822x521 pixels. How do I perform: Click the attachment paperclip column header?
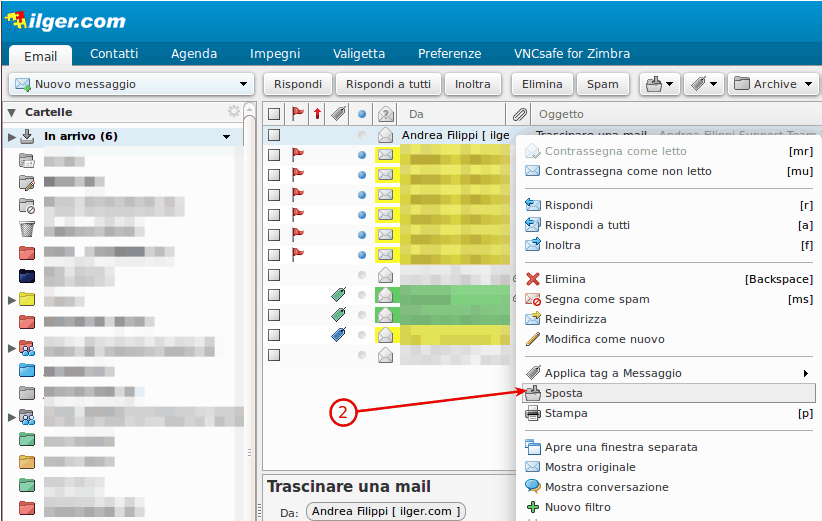[519, 114]
